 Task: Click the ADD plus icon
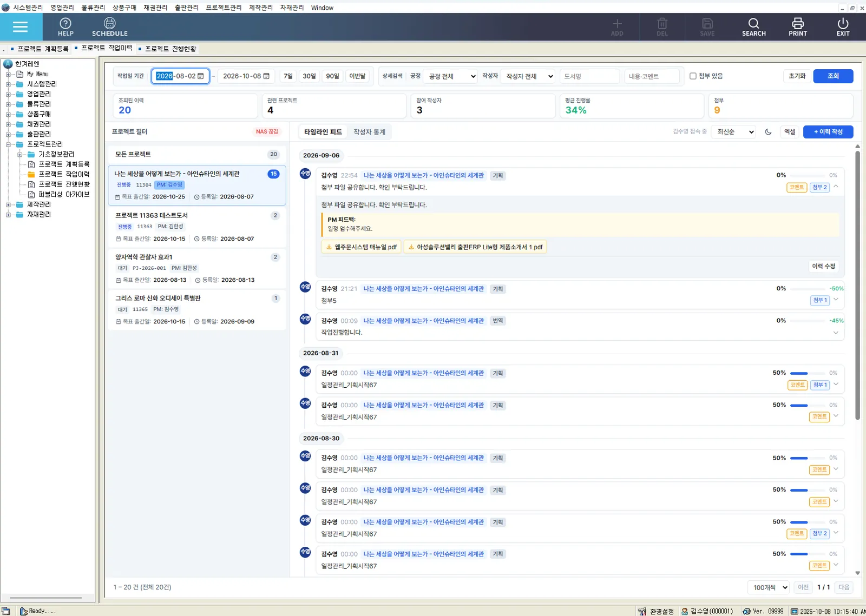coord(617,27)
